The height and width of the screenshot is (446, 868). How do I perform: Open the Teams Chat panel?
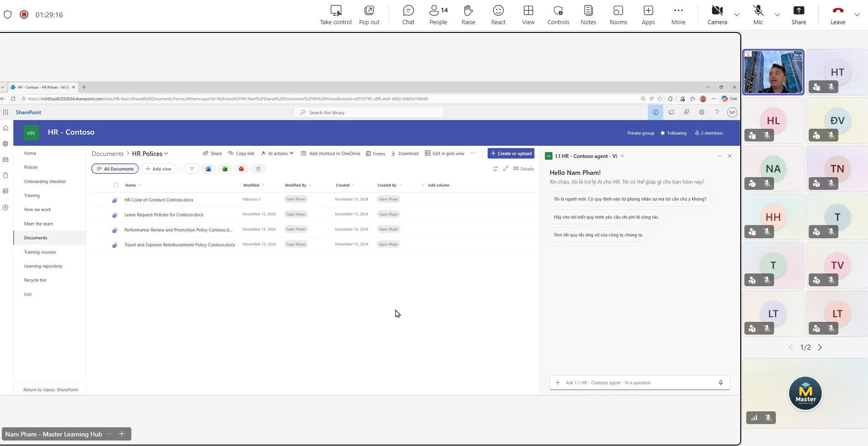point(408,15)
